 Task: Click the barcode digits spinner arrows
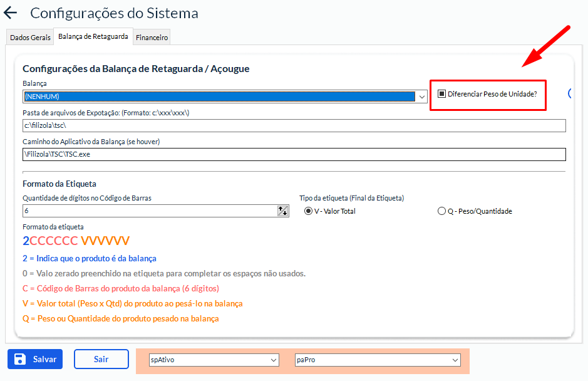click(282, 211)
